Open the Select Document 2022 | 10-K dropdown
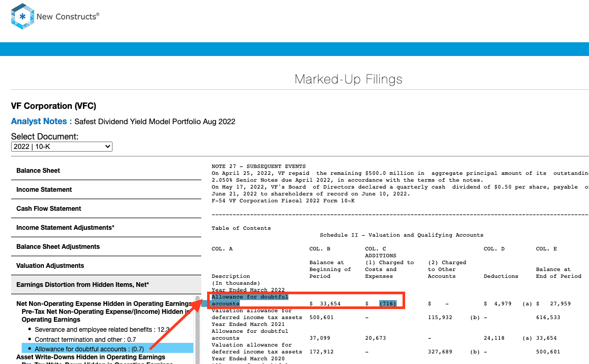Viewport: 589px width, 364px height. click(62, 146)
